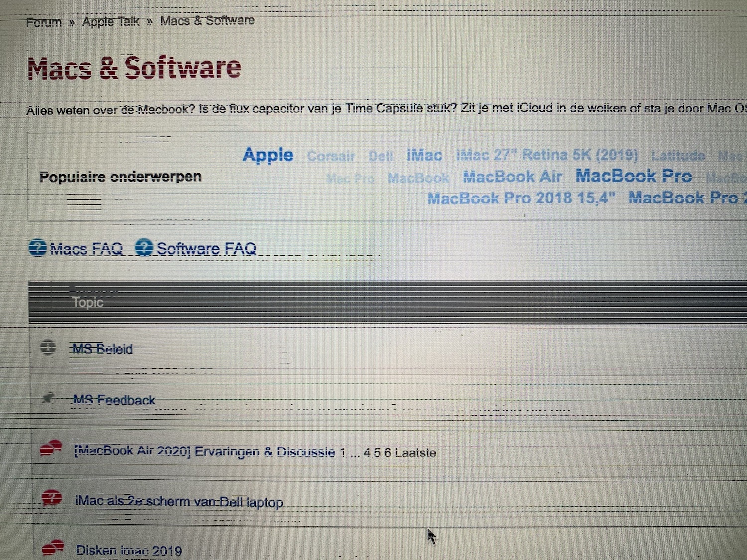The image size is (747, 560).
Task: Click the question bubble icon for iMac als 2e scherm
Action: 52,497
